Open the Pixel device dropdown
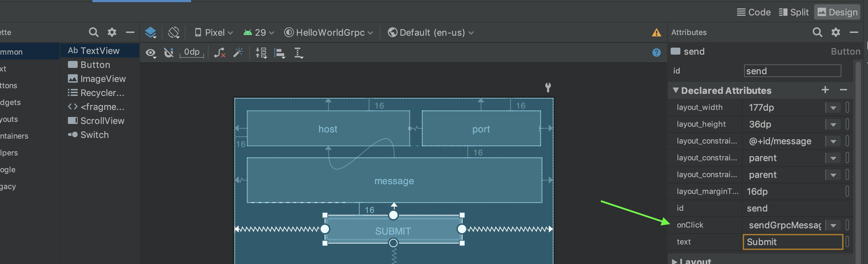868x264 pixels. 214,33
